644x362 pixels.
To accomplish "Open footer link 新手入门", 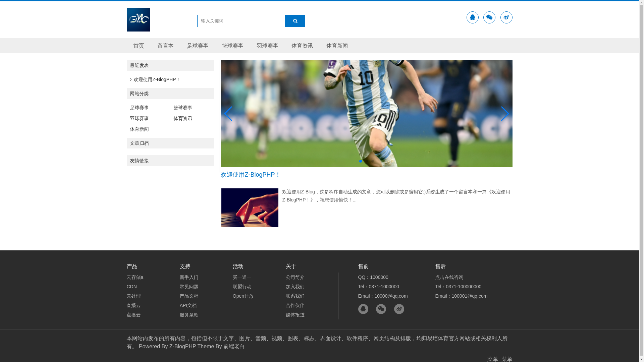I will coord(189,277).
